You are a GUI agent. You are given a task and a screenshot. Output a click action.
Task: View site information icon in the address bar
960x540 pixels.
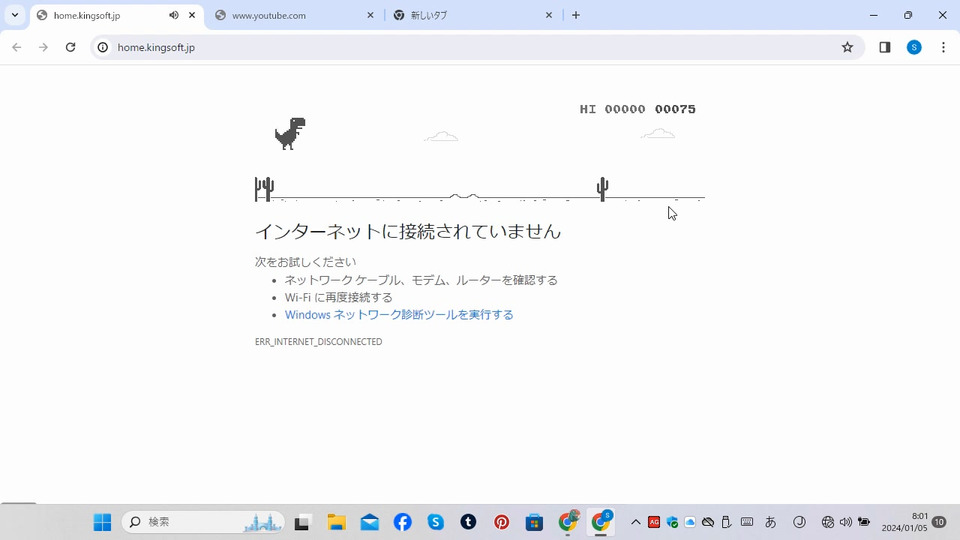tap(103, 47)
